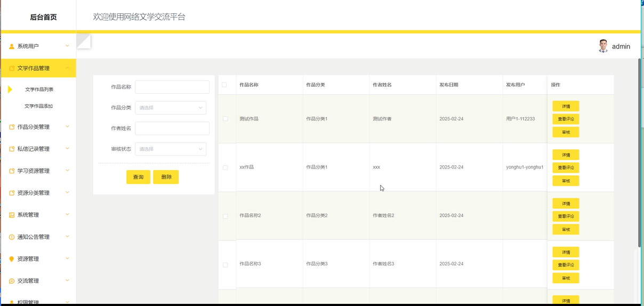Screen dimensions: 644x306
Task: Open 详情 for 作品名称2
Action: coord(566,203)
